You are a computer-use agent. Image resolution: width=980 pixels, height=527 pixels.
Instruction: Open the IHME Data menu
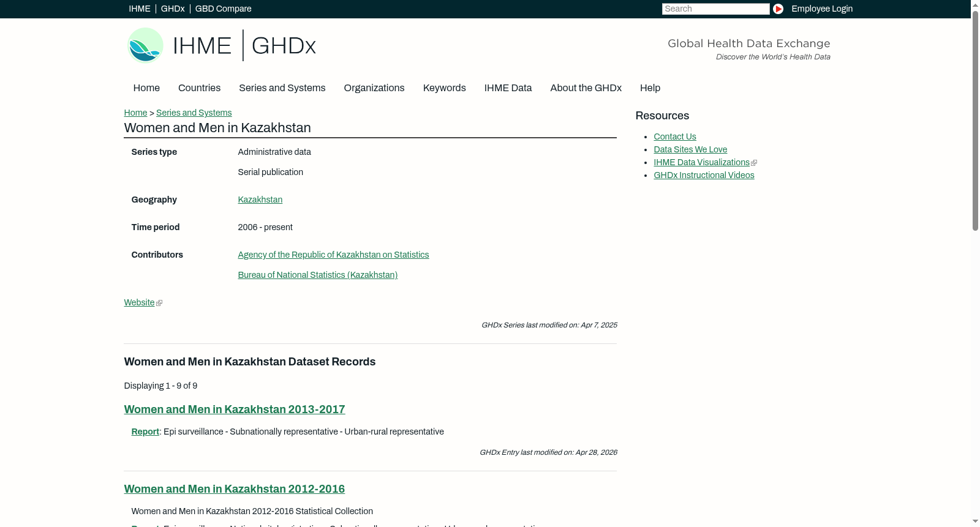coord(508,88)
